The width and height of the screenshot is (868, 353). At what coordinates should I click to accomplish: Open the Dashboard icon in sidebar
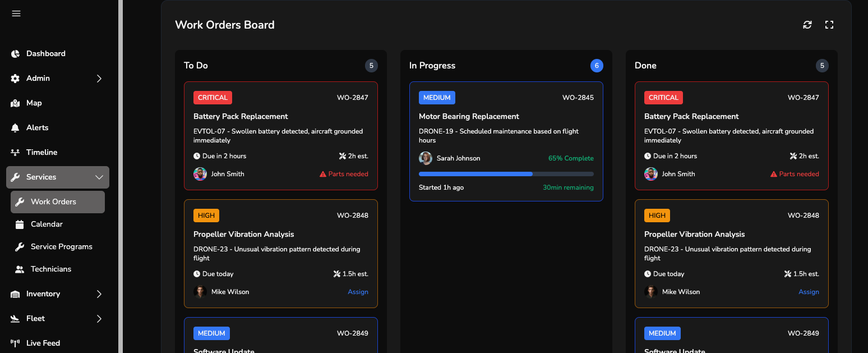click(x=16, y=53)
